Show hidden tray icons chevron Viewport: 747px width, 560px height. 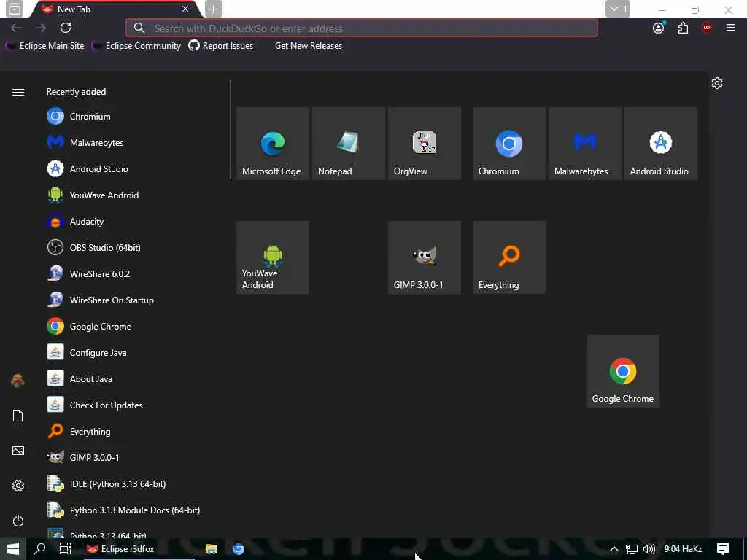[614, 549]
